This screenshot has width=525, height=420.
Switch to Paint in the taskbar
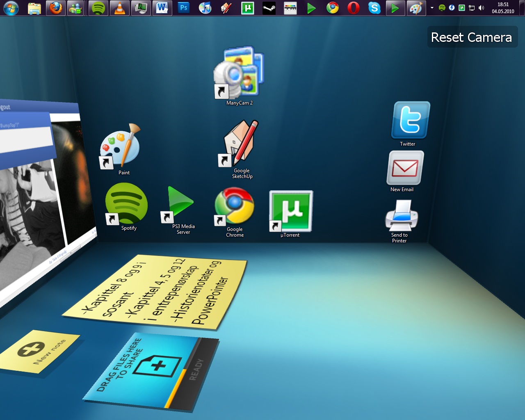416,8
